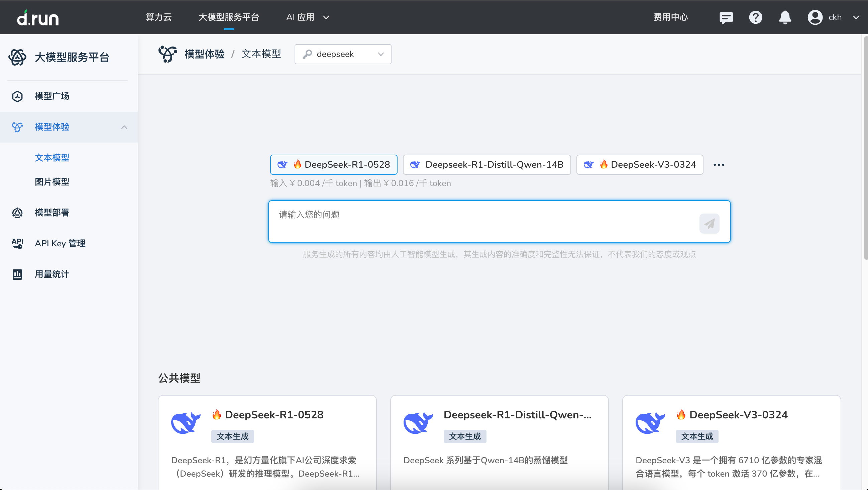
Task: Show more models with the ellipsis button
Action: 719,165
